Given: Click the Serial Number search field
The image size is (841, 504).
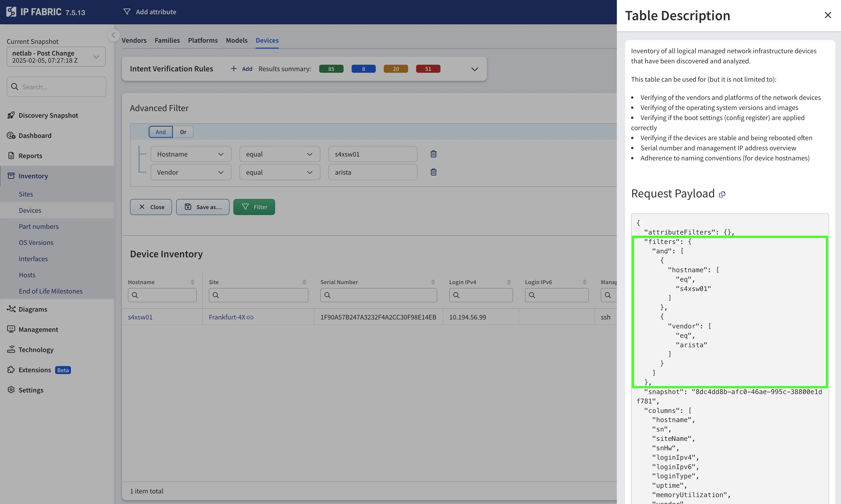Looking at the screenshot, I should [378, 295].
